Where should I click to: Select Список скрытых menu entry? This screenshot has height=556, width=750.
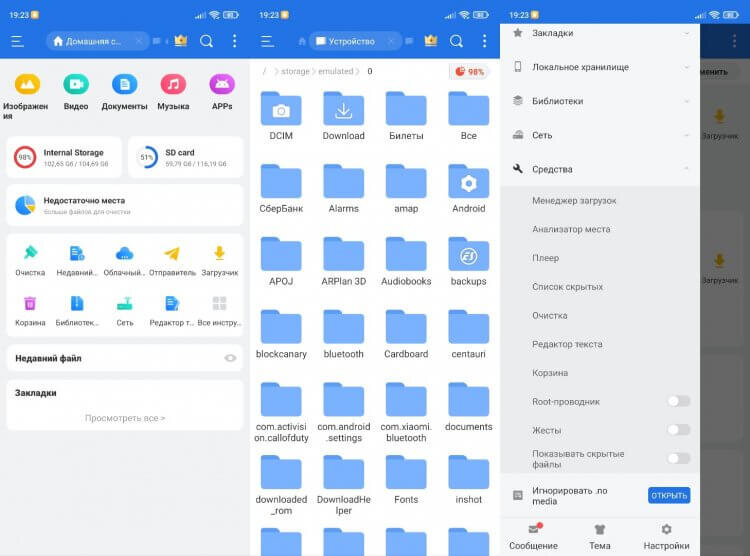pyautogui.click(x=600, y=287)
